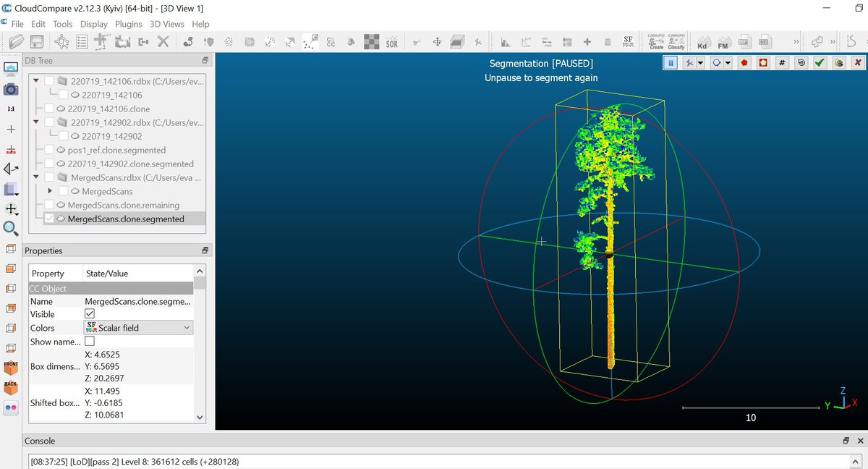Confirm segmentation with green check mark
Screen dimensions: 868x469
[x=820, y=63]
